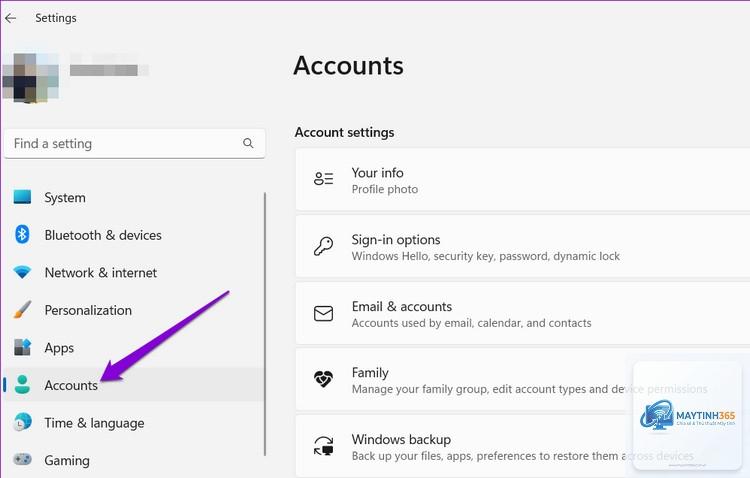Open Network & internet settings
The height and width of the screenshot is (478, 750).
click(100, 273)
